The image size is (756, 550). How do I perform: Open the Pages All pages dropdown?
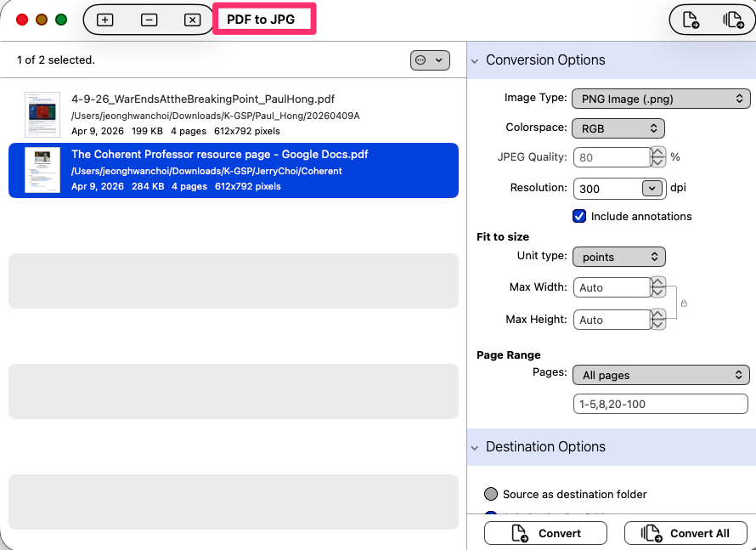pos(661,375)
